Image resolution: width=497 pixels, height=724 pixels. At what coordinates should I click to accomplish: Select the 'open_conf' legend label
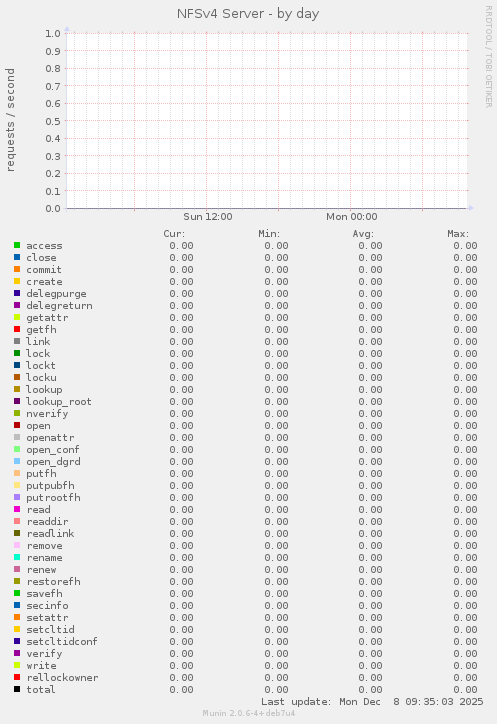click(53, 450)
